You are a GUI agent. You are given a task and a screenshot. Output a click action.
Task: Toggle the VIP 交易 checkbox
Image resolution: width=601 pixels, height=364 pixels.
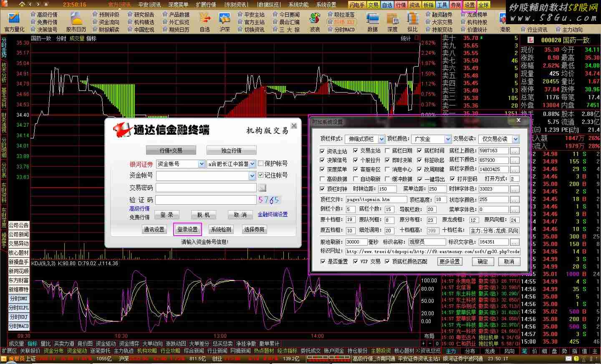[x=356, y=261]
